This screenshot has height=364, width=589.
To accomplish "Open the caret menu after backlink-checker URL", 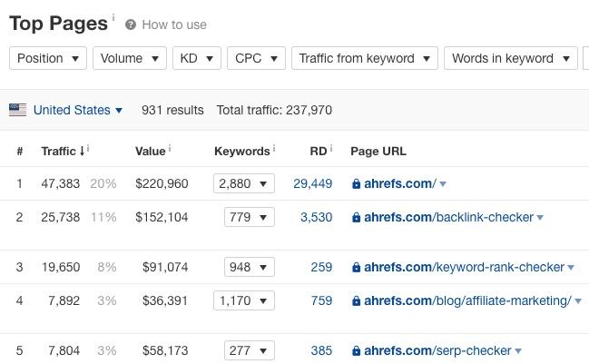I will click(540, 218).
